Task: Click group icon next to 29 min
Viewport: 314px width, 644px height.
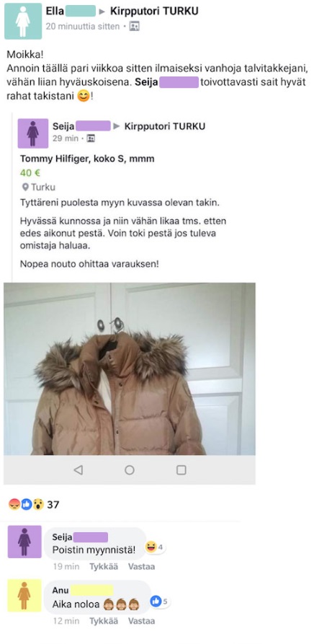Action: coord(91,138)
